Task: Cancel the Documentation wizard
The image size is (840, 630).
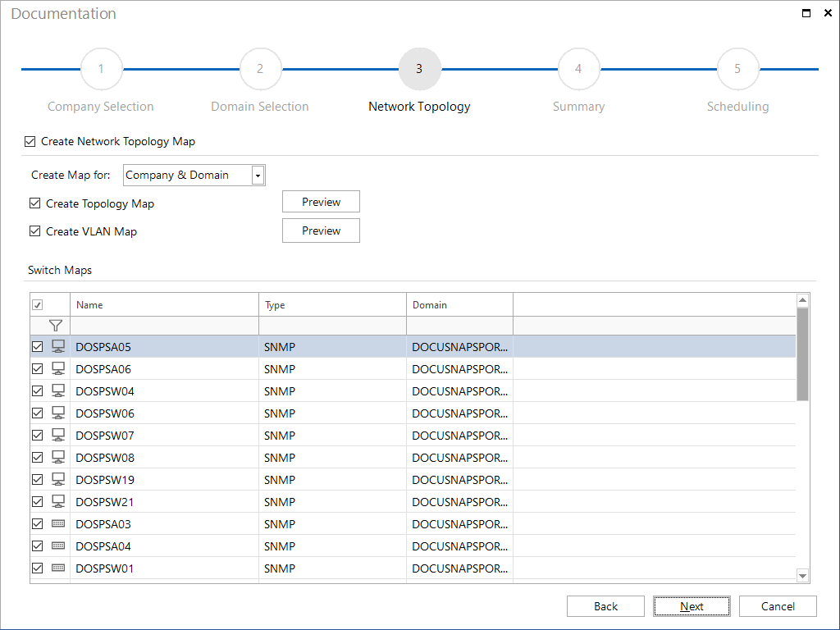Action: 778,606
